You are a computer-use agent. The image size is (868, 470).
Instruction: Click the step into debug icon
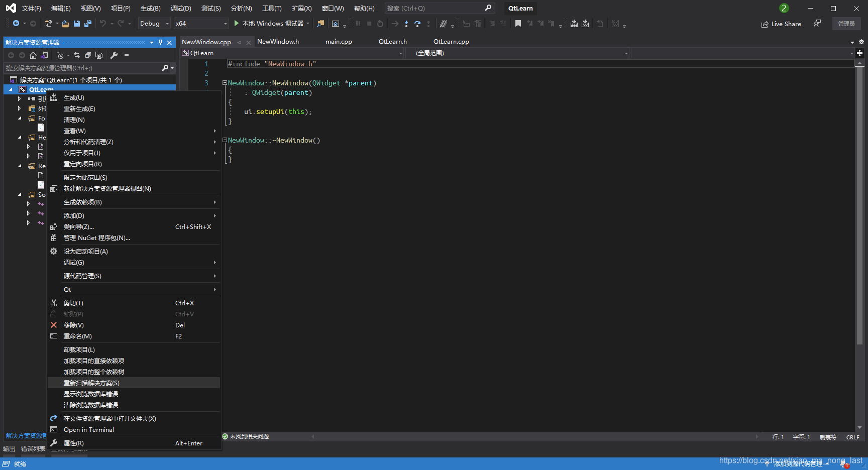(x=406, y=24)
